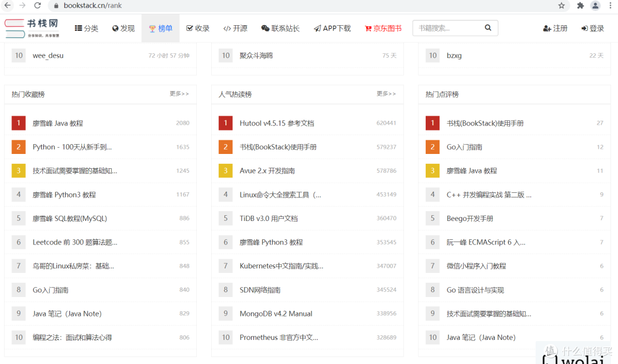Open user bzxg

(x=454, y=56)
